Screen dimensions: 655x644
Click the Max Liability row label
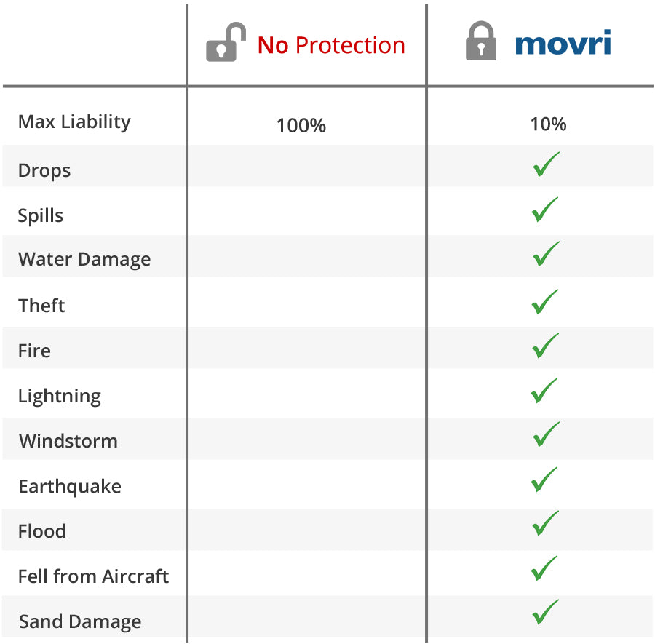tap(74, 122)
